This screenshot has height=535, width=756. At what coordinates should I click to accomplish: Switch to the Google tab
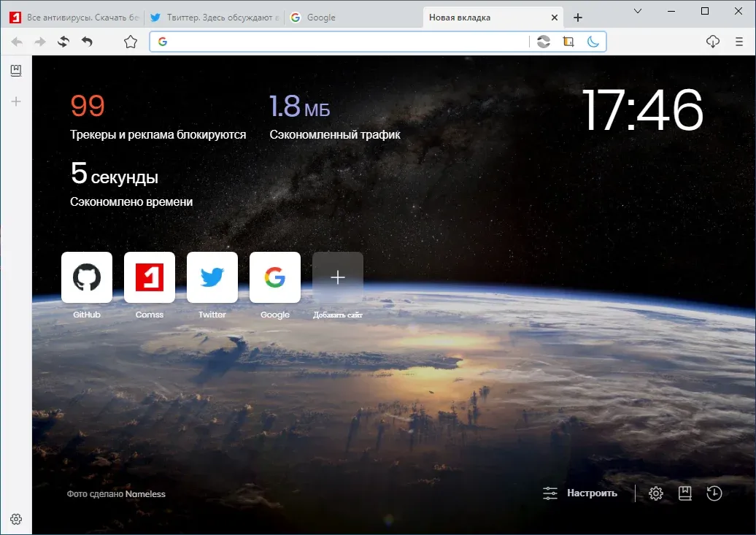tap(353, 18)
